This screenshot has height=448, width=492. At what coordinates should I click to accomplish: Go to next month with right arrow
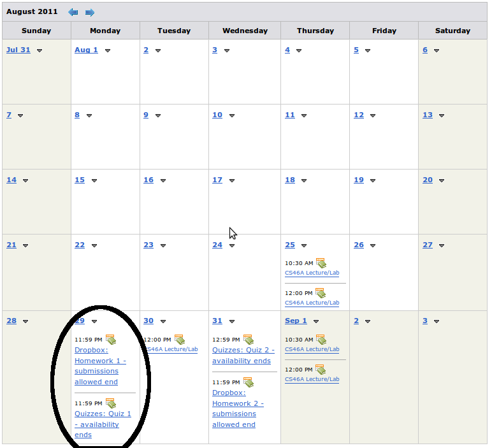pyautogui.click(x=90, y=12)
